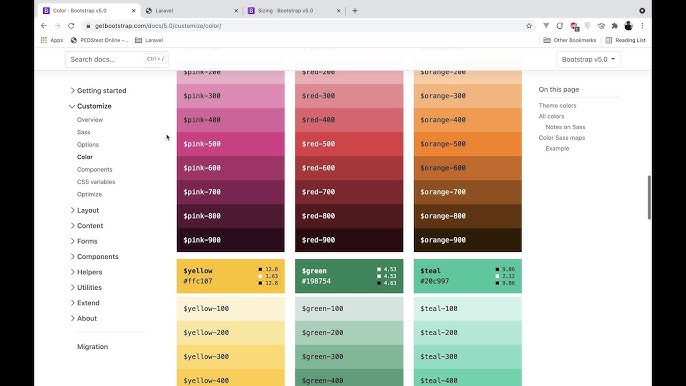Open a new browser tab
Screen dimensions: 686x386
(355, 11)
